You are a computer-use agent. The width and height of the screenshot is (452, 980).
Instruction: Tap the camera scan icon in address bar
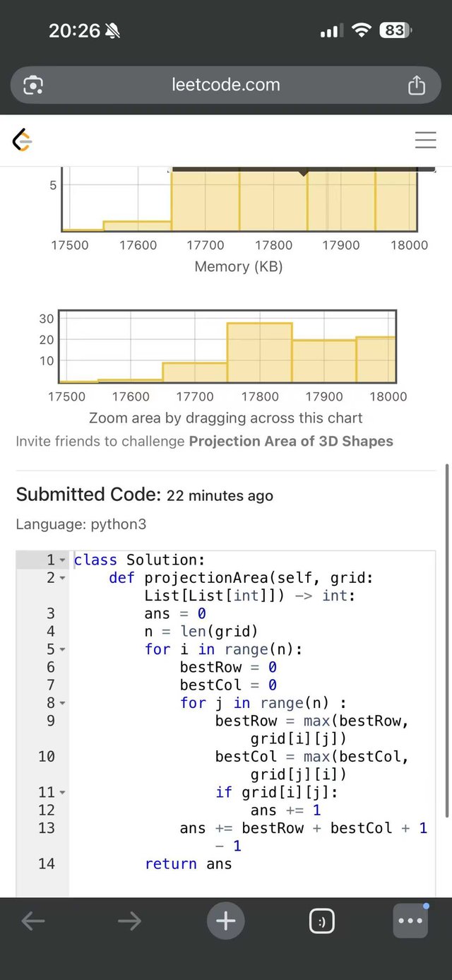click(33, 85)
